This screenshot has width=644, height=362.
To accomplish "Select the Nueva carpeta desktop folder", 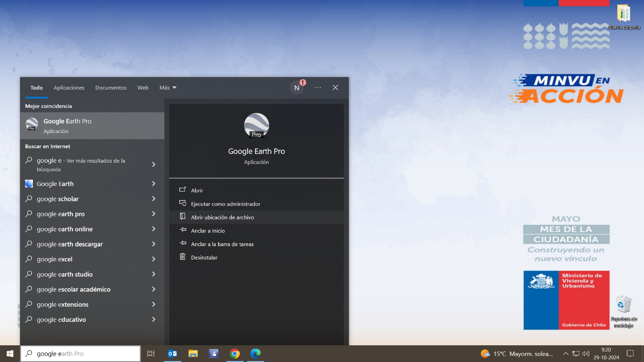I will [624, 18].
